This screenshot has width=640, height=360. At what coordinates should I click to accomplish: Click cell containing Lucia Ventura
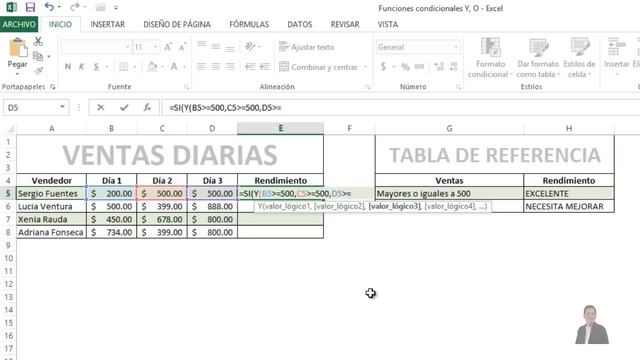(51, 207)
